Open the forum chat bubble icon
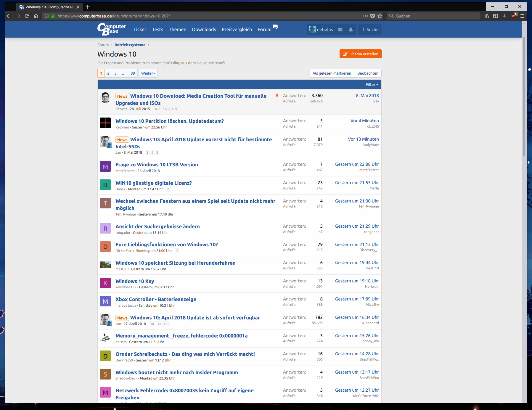The width and height of the screenshot is (532, 410). point(275,27)
